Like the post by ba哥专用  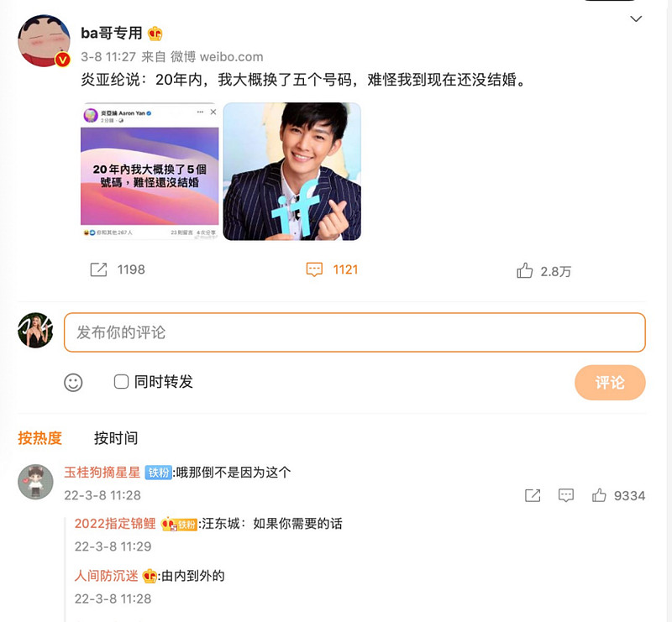click(x=525, y=270)
